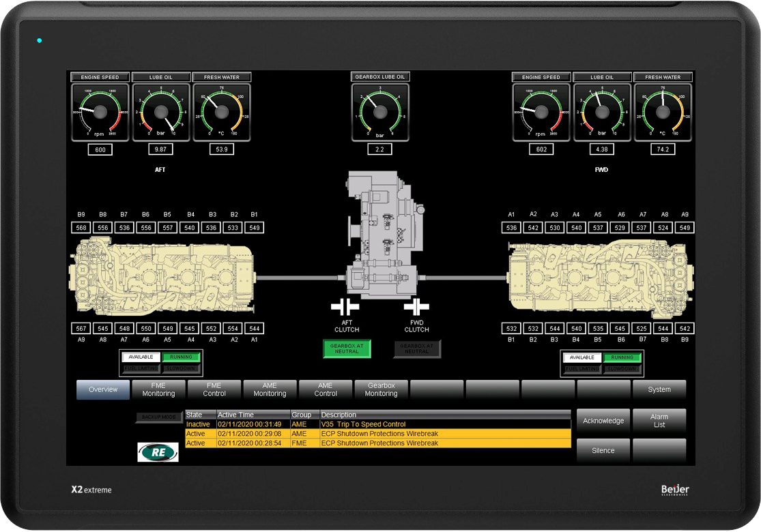
Task: Open the Gearbox Monitoring tab
Action: [381, 389]
